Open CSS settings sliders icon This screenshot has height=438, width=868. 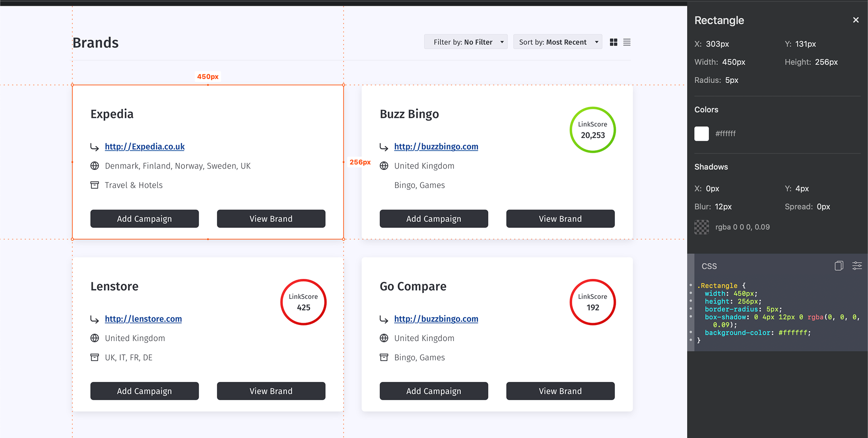[857, 266]
